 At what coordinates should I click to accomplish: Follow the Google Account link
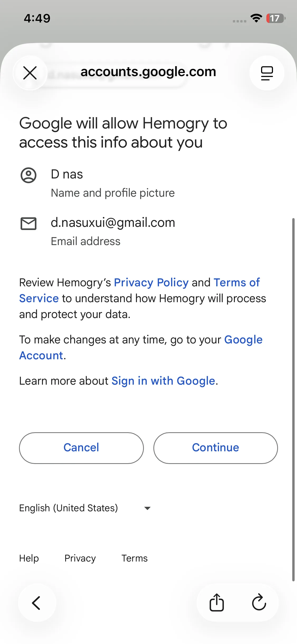click(243, 340)
